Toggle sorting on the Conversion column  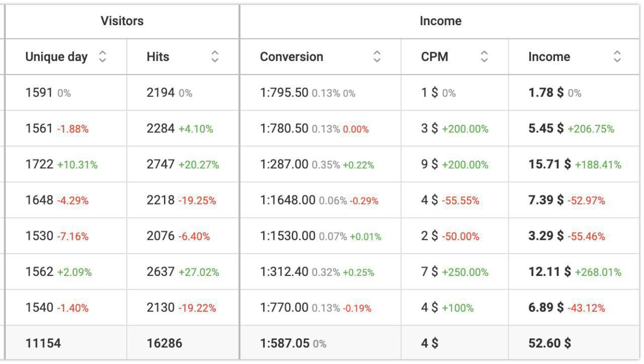377,57
